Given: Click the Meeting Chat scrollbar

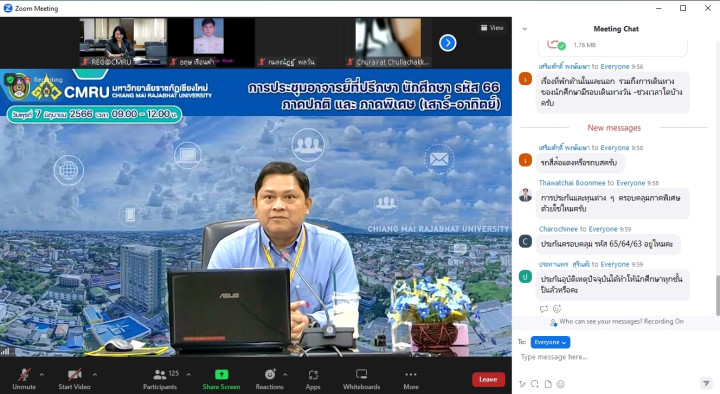Looking at the screenshot, I should click(717, 296).
